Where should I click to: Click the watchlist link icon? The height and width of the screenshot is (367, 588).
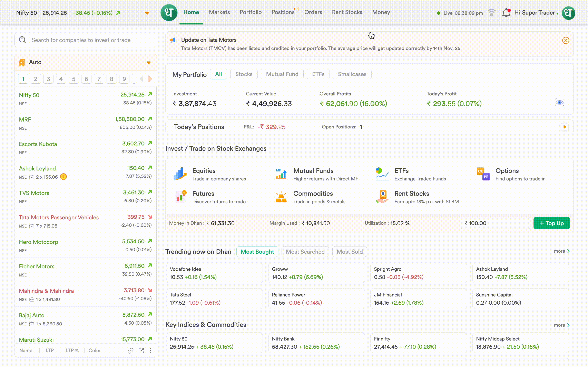point(130,350)
